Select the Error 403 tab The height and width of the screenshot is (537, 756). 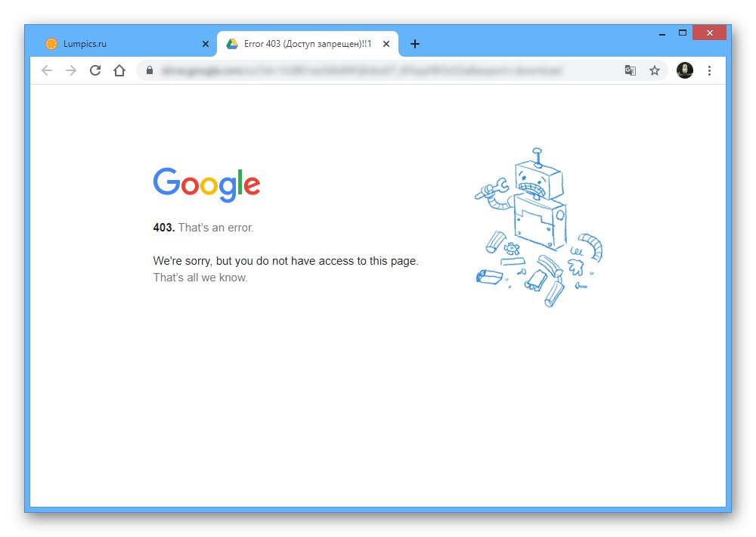point(308,44)
